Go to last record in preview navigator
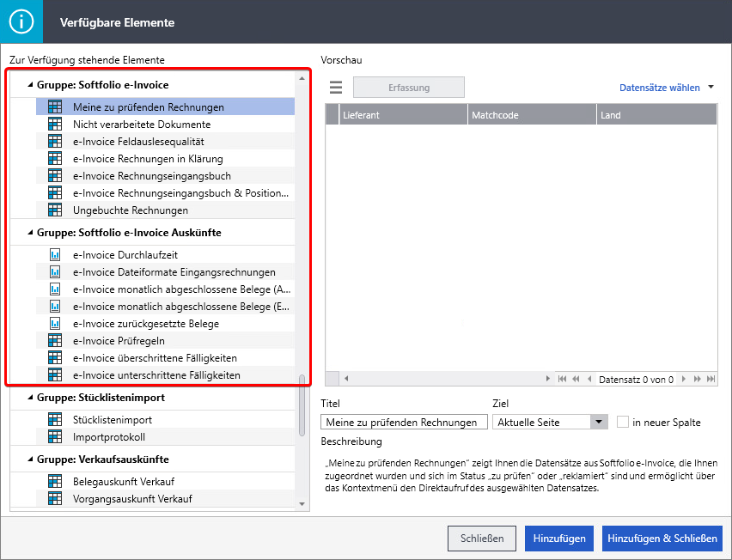The height and width of the screenshot is (560, 732). pyautogui.click(x=711, y=379)
